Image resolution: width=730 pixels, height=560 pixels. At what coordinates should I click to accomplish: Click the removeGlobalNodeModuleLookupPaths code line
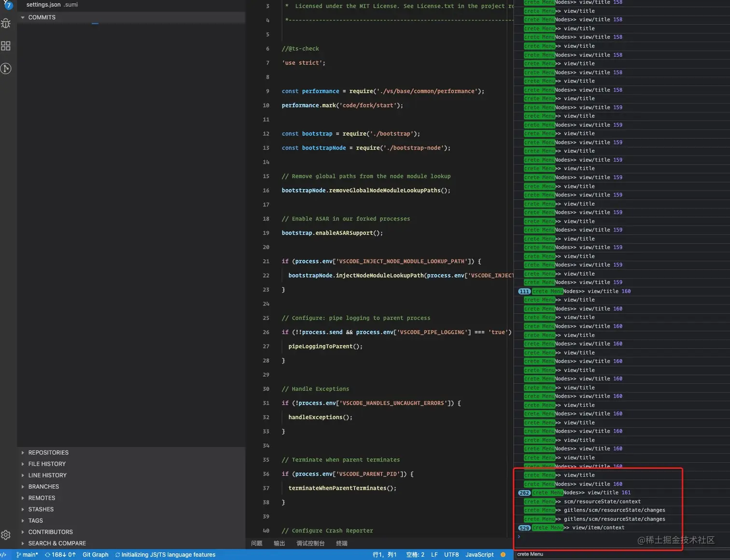point(366,191)
